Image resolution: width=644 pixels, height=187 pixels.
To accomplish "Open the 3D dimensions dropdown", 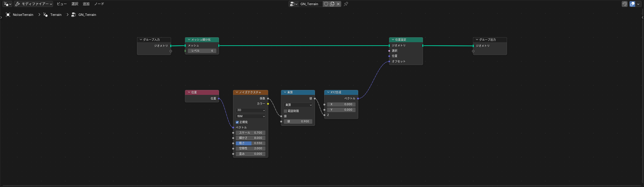I will 251,110.
